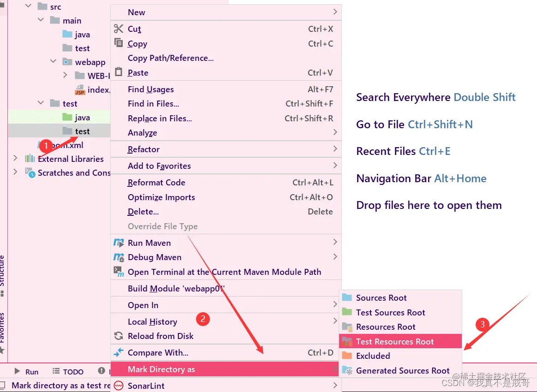
Task: Expand External Libraries node
Action: coord(15,158)
